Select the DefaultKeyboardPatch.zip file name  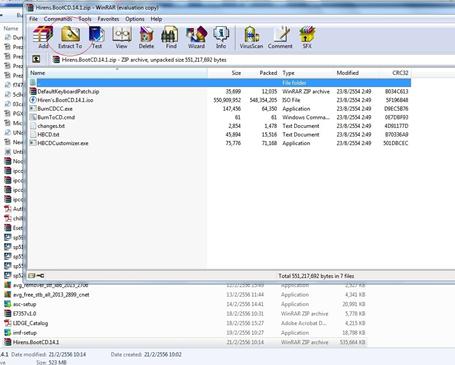[68, 91]
